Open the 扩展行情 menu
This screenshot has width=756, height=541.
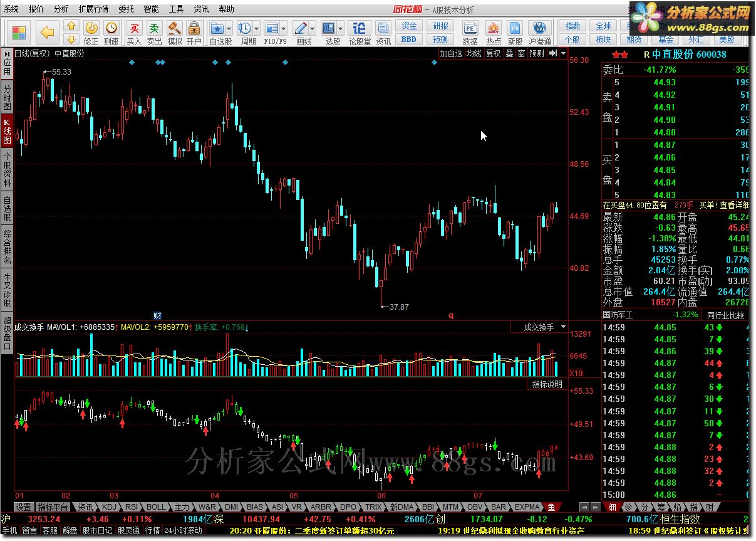[x=93, y=9]
